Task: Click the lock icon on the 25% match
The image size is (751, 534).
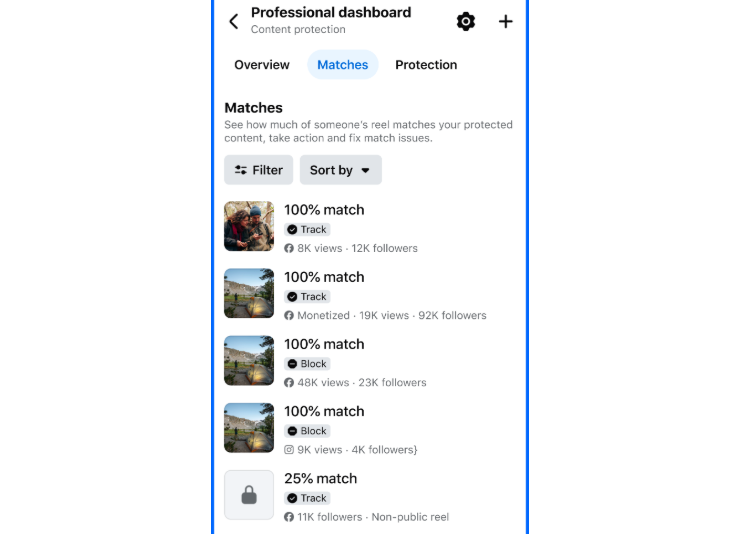Action: pos(249,495)
